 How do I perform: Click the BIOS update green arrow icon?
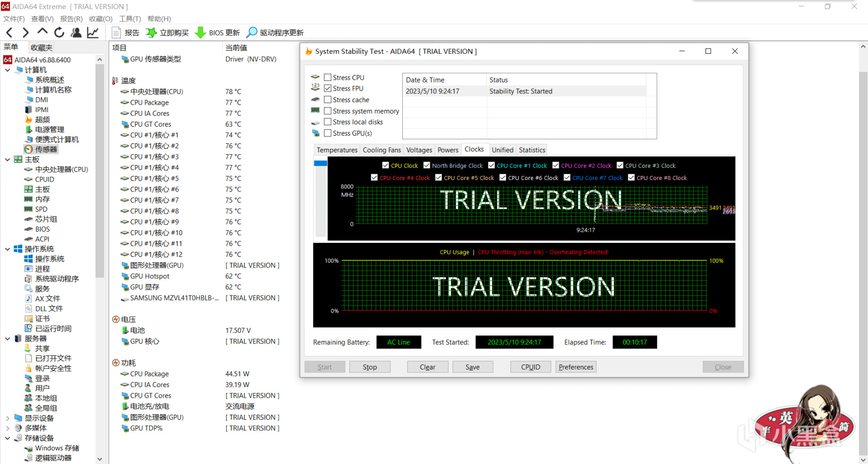pos(200,33)
